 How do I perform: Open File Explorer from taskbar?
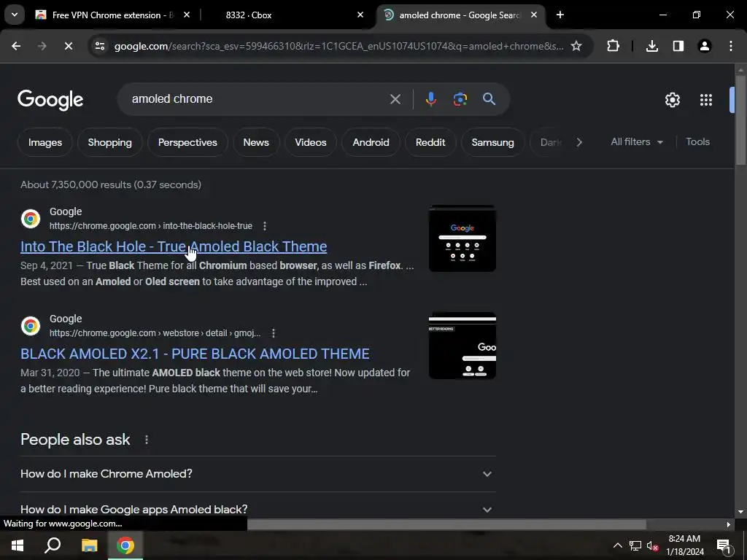point(89,545)
